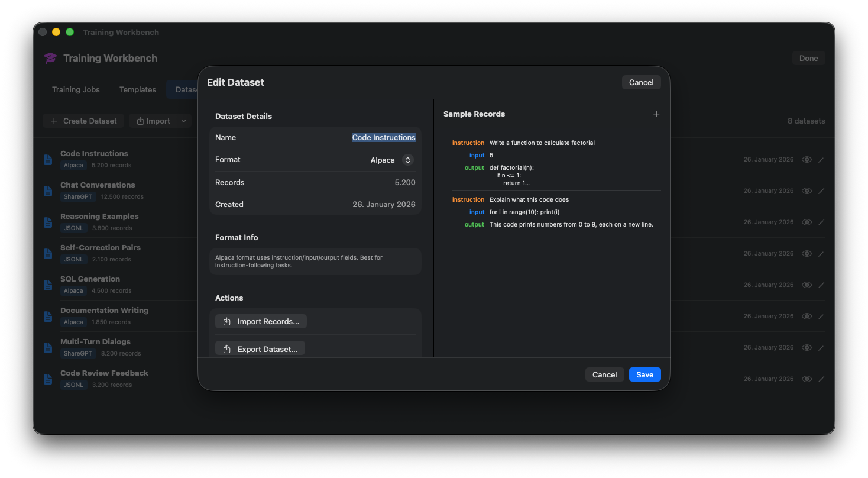Click the Training Workbench graduation cap icon

pyautogui.click(x=50, y=58)
